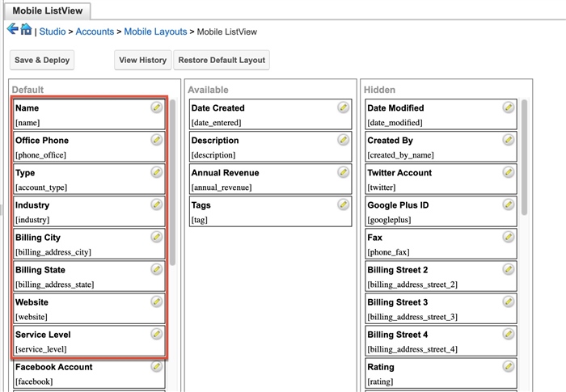The height and width of the screenshot is (392, 566).
Task: Select the Billing Street 4 field label
Action: tap(398, 335)
